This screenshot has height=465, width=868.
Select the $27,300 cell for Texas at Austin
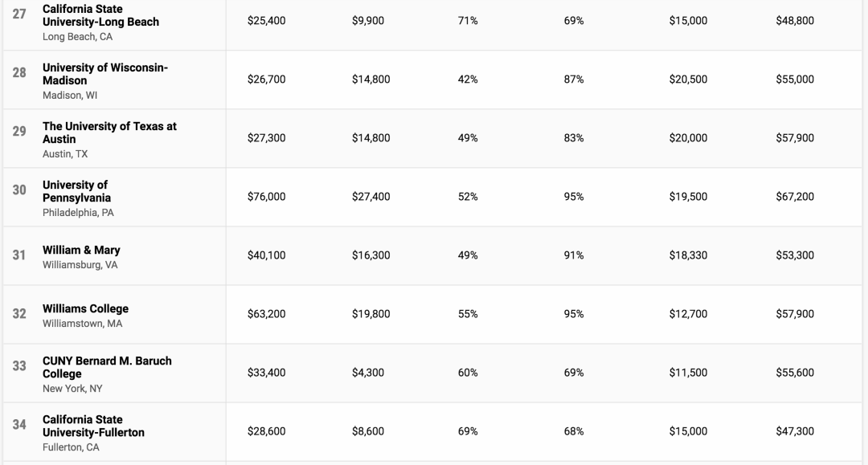266,138
